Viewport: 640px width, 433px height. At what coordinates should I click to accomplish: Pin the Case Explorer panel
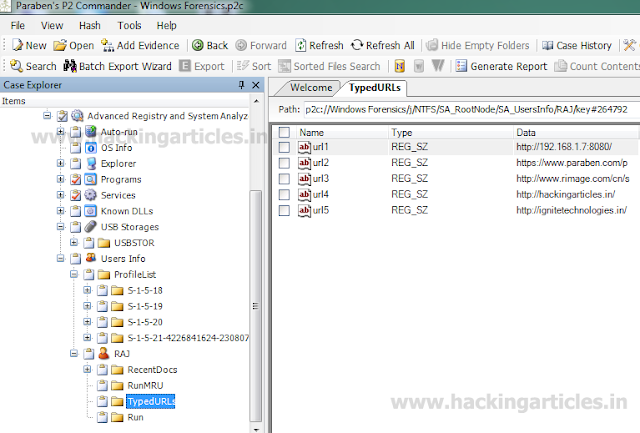[241, 85]
